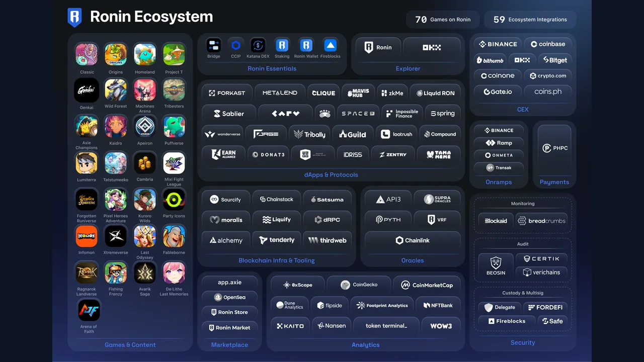Viewport: 644px width, 362px height.
Task: Open the Classic game icon
Action: (x=87, y=54)
